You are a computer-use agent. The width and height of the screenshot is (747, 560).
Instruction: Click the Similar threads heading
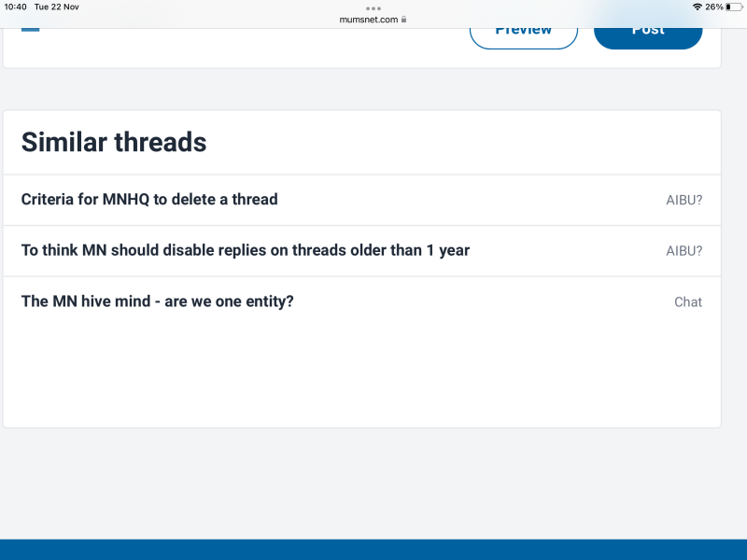tap(114, 142)
